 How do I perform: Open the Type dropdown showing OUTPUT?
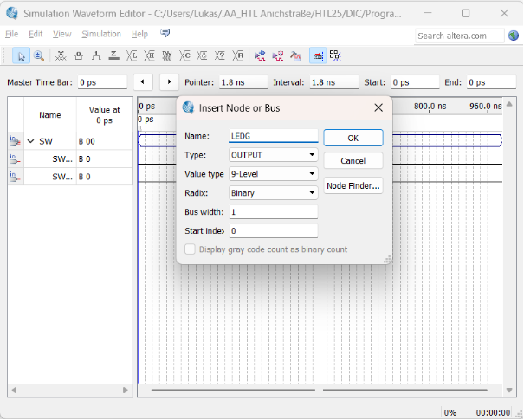coord(273,155)
